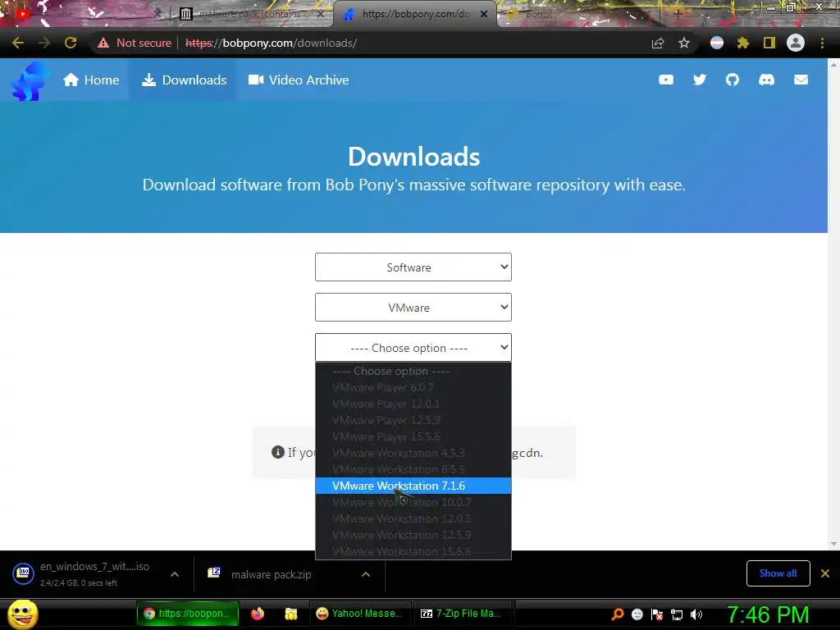Open the Downloads nav link
The height and width of the screenshot is (630, 840).
pyautogui.click(x=184, y=80)
